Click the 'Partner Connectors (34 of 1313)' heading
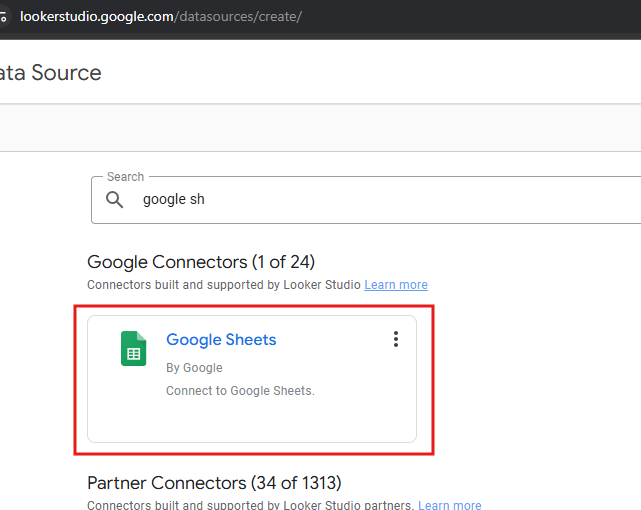This screenshot has height=510, width=641. click(x=214, y=483)
